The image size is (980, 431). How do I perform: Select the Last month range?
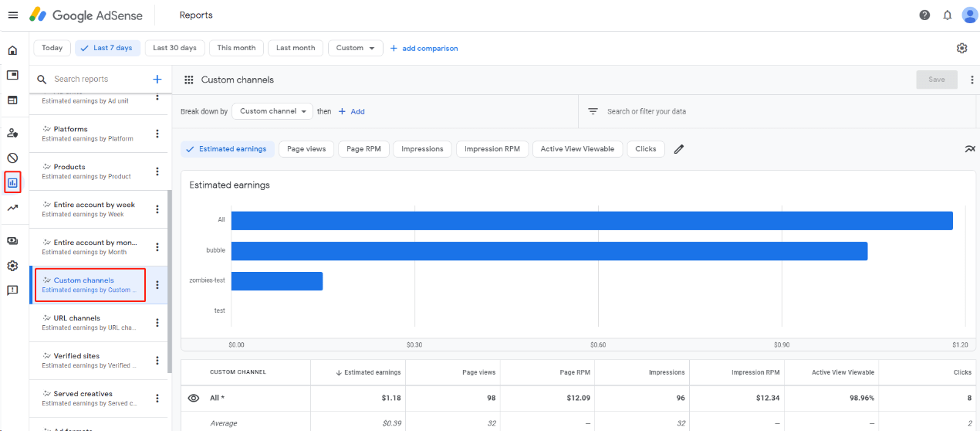(296, 48)
